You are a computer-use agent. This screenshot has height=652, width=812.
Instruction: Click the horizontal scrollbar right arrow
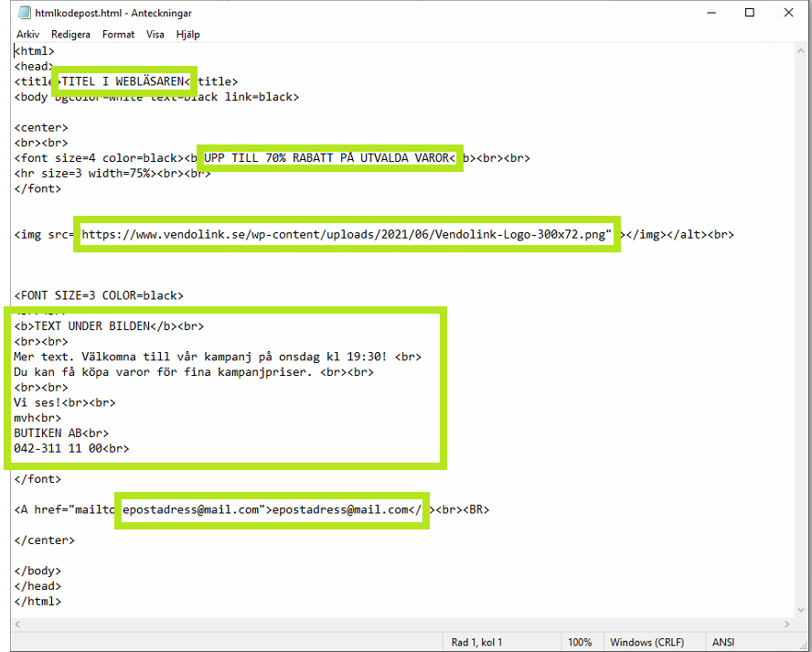coord(787,623)
